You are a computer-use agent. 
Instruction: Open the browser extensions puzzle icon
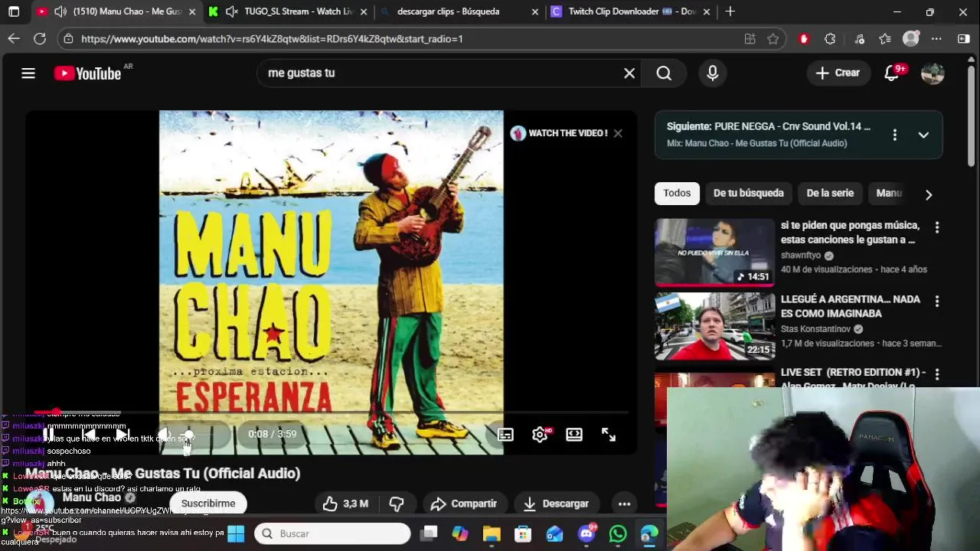[830, 39]
